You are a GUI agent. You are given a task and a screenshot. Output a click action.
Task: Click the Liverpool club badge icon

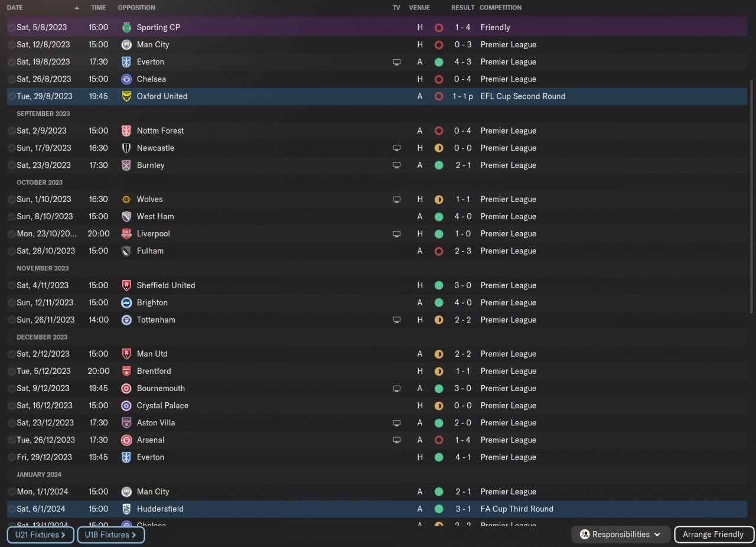[126, 234]
